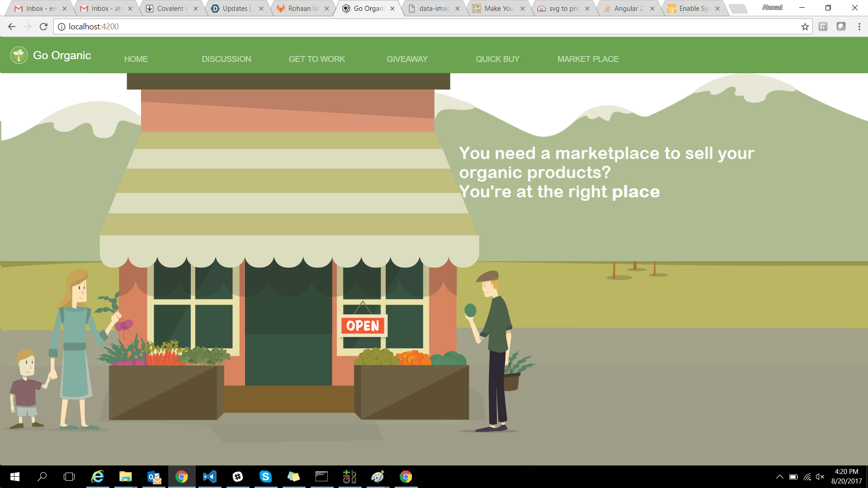
Task: Show hidden system tray icons
Action: pyautogui.click(x=779, y=477)
